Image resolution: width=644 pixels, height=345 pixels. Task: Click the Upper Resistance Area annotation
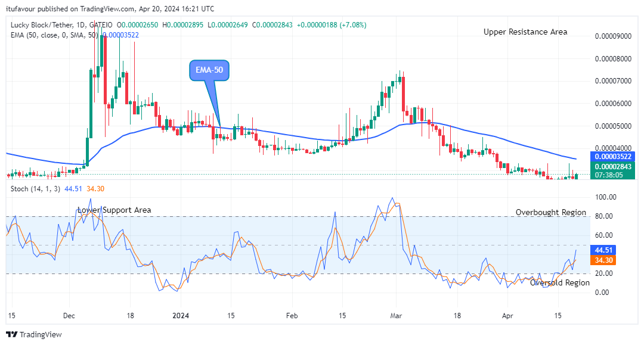coord(525,32)
